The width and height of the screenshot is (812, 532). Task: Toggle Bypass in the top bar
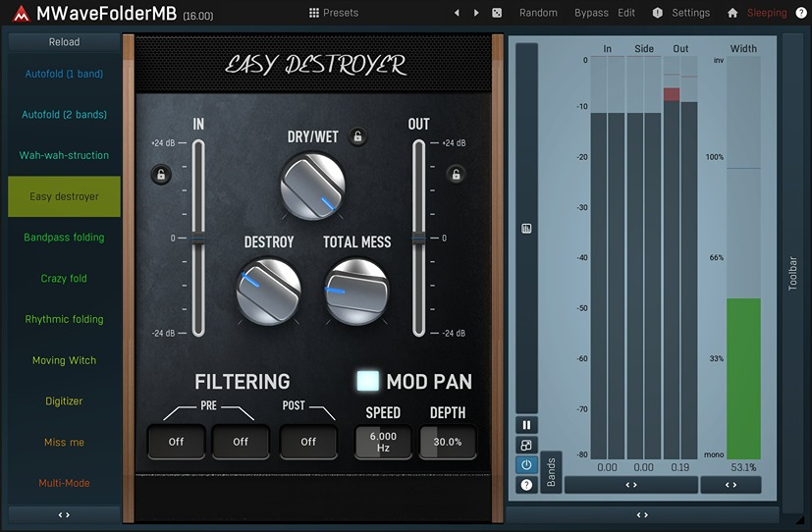pyautogui.click(x=591, y=13)
